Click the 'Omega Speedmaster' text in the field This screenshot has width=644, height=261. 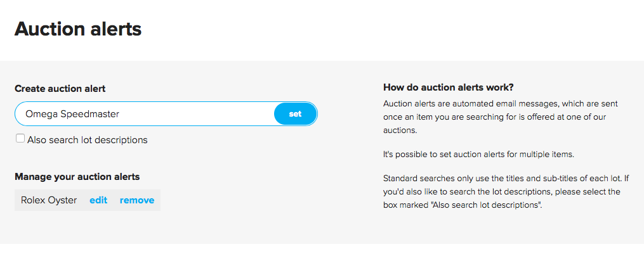click(x=72, y=114)
